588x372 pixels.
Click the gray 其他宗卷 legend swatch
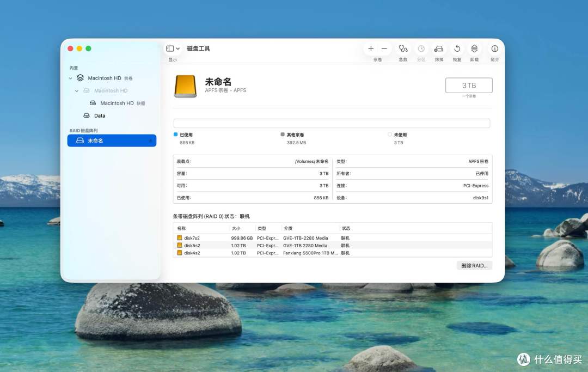point(283,134)
